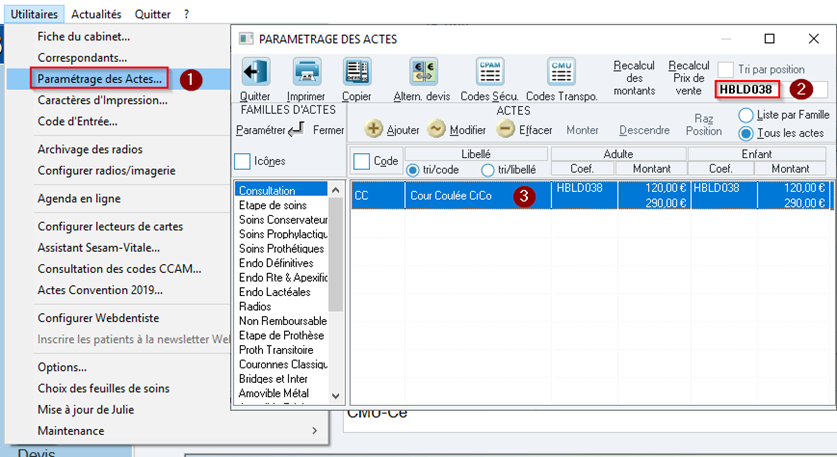Select Bridges et Inter family

(x=281, y=379)
